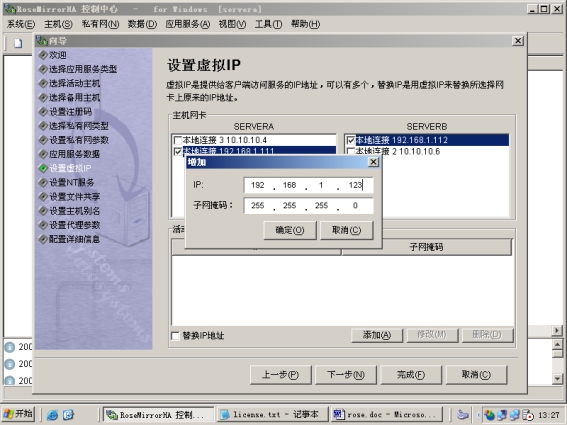Viewport: 567px width, 425px height.
Task: Select the 设置主机别名 wizard step
Action: pos(74,211)
